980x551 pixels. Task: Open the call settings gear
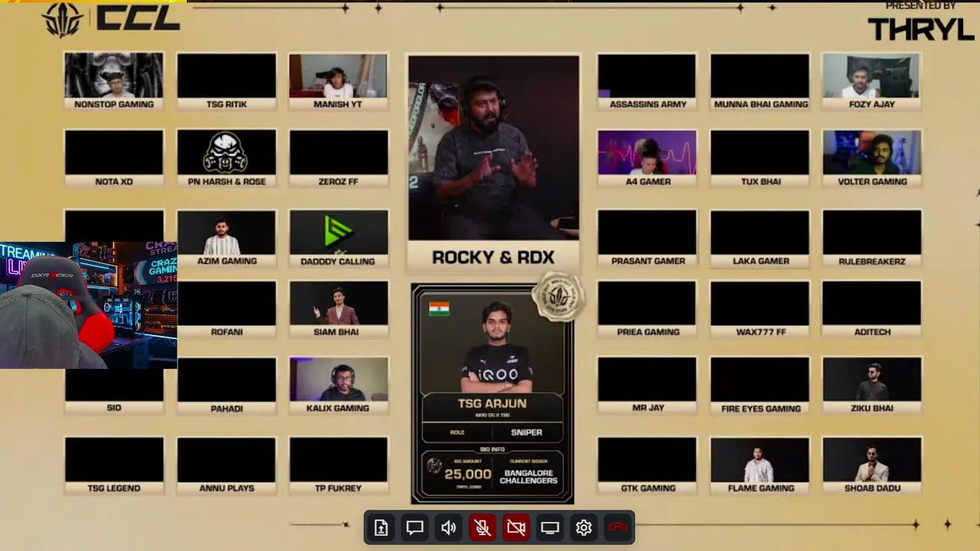[x=583, y=527]
